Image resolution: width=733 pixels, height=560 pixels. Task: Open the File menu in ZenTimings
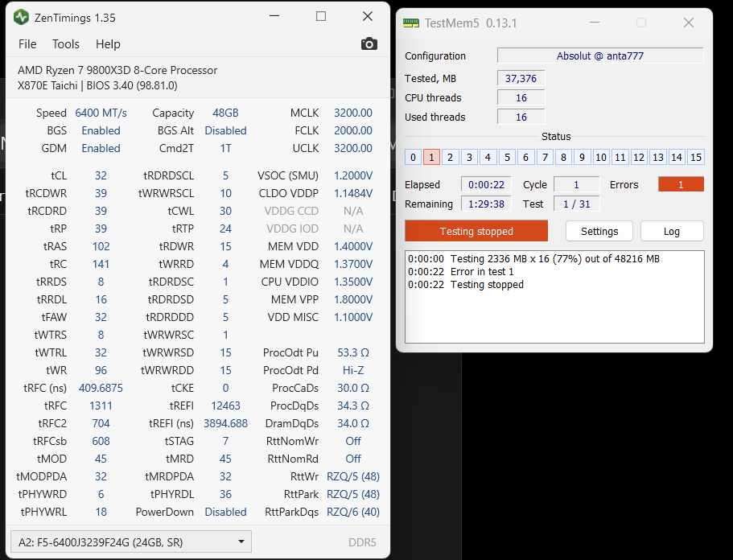pos(27,44)
